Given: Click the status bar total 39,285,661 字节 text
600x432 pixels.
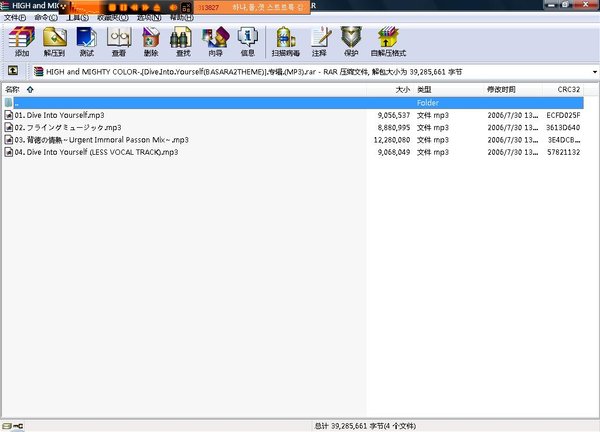Looking at the screenshot, I should [x=365, y=425].
